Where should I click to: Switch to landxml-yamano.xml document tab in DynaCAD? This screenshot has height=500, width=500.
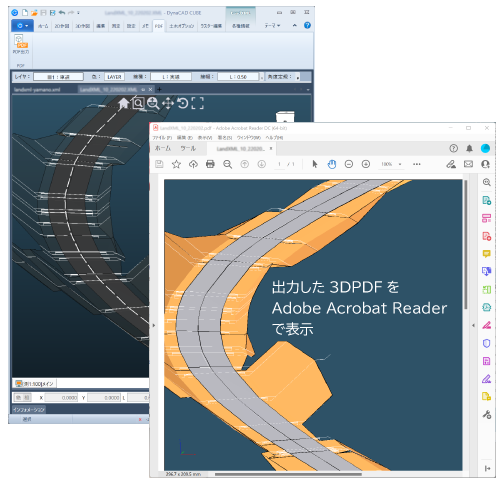click(37, 89)
